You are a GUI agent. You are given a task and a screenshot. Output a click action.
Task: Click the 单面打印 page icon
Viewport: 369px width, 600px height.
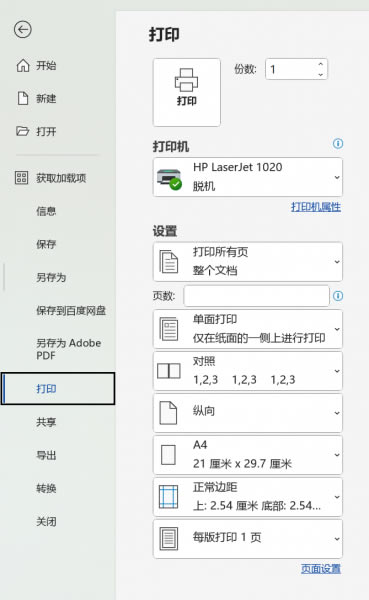pyautogui.click(x=168, y=329)
